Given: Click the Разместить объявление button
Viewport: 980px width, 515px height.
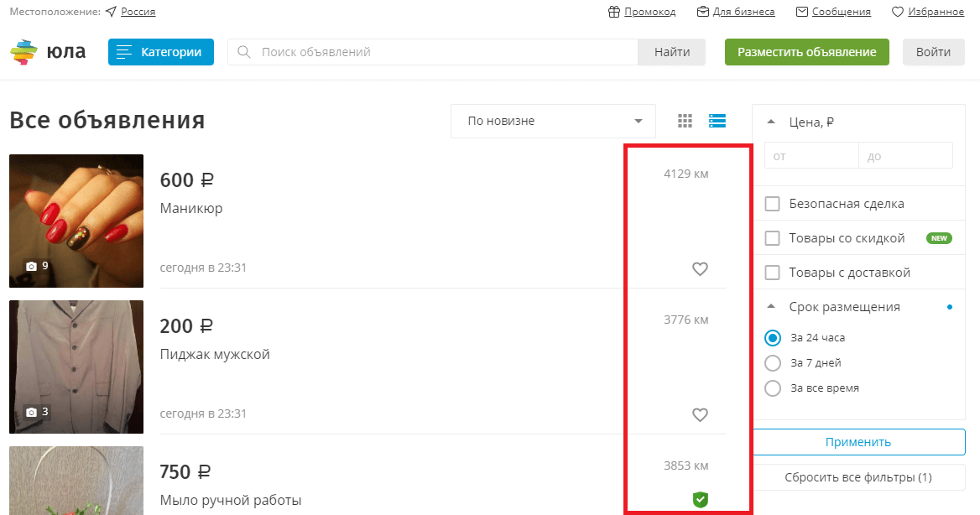Looking at the screenshot, I should click(806, 52).
